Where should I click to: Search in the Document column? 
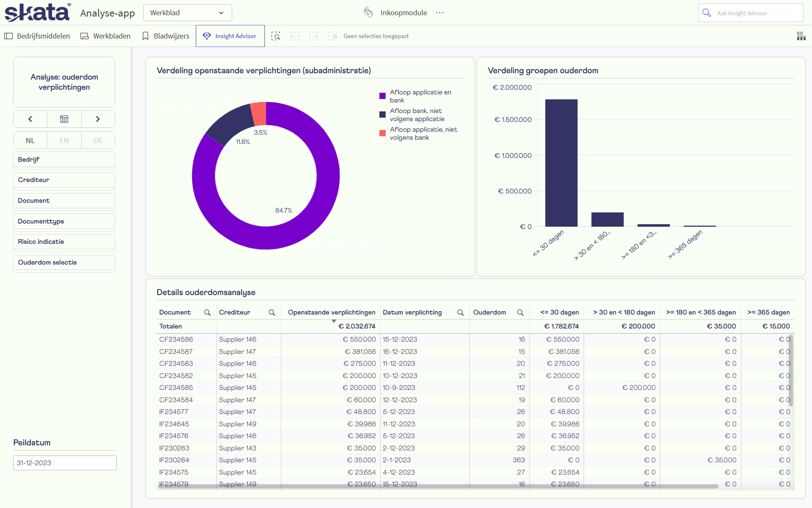pos(207,312)
